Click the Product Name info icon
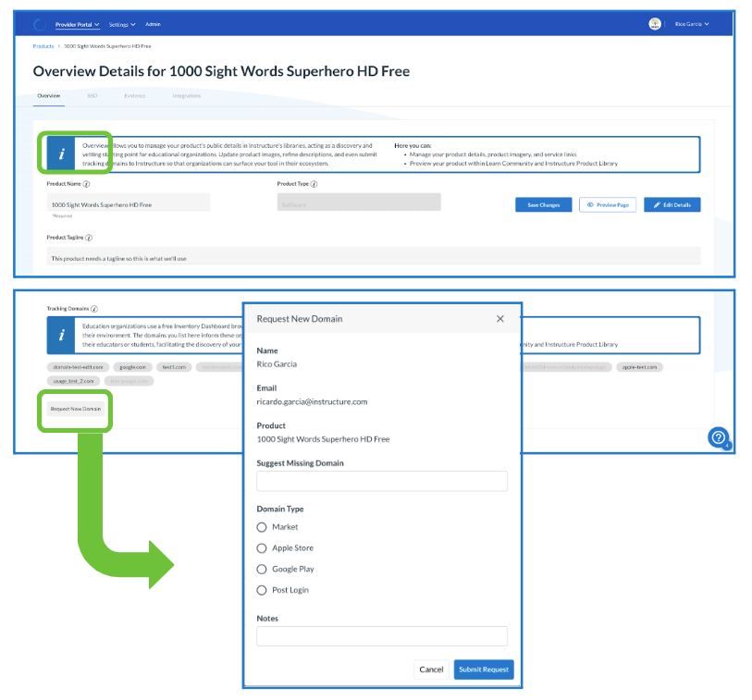The width and height of the screenshot is (752, 700). pyautogui.click(x=86, y=185)
